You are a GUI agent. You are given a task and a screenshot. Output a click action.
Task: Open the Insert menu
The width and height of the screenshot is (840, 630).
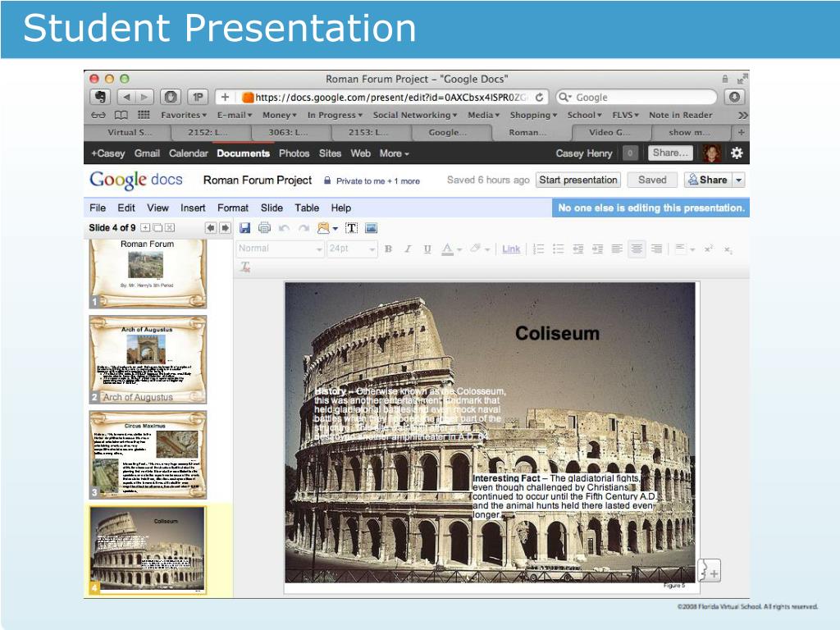pos(193,208)
